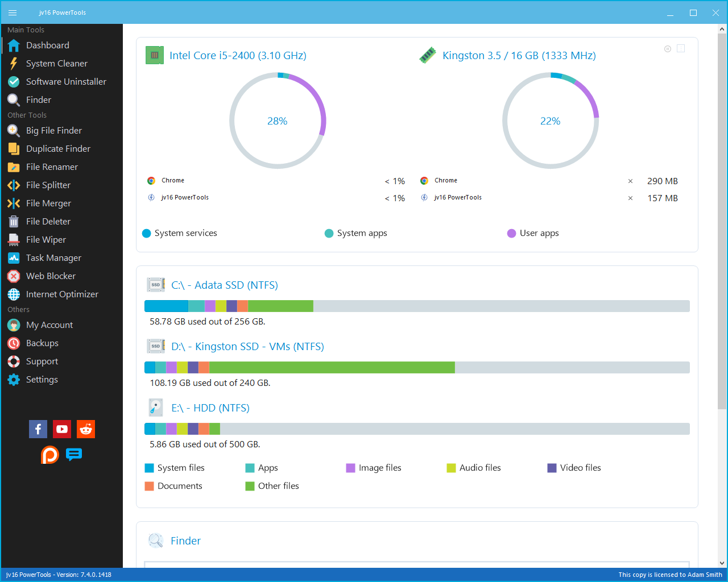The image size is (728, 582).
Task: Click the Dashboard home icon
Action: tap(14, 45)
